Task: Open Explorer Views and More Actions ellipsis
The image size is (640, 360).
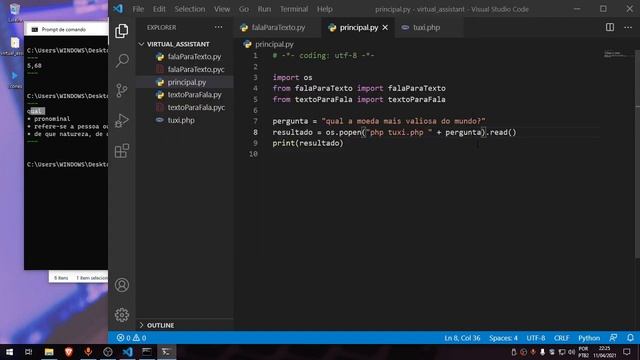Action: click(218, 27)
